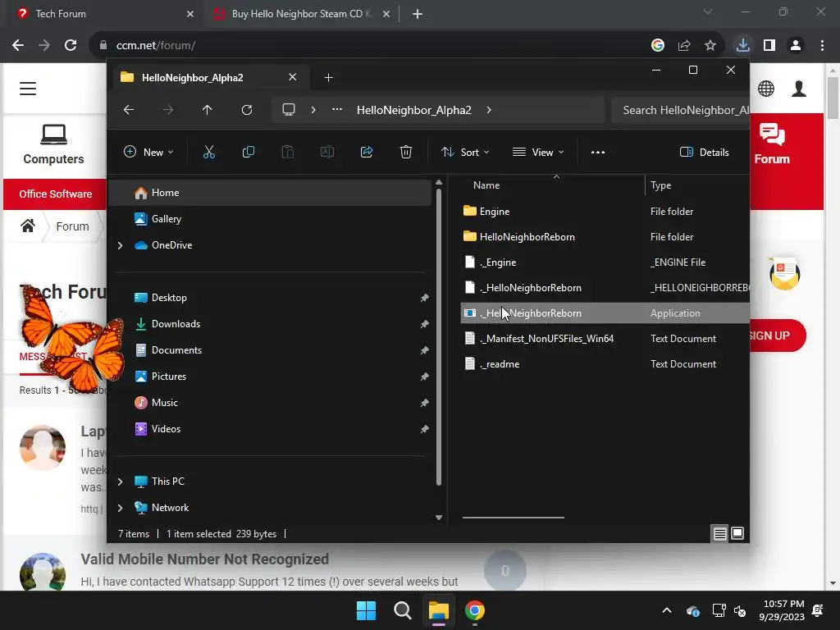Bookmark this page with the star icon
This screenshot has height=630, width=840.
pyautogui.click(x=710, y=46)
